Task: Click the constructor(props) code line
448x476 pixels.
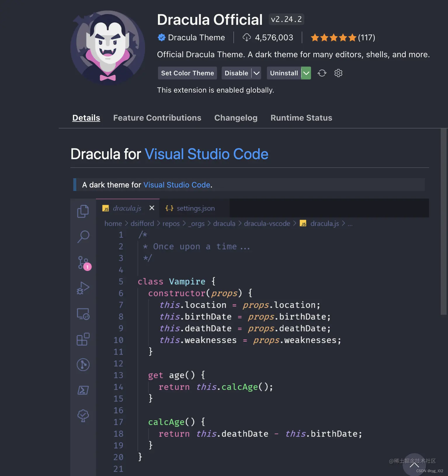Action: click(200, 293)
